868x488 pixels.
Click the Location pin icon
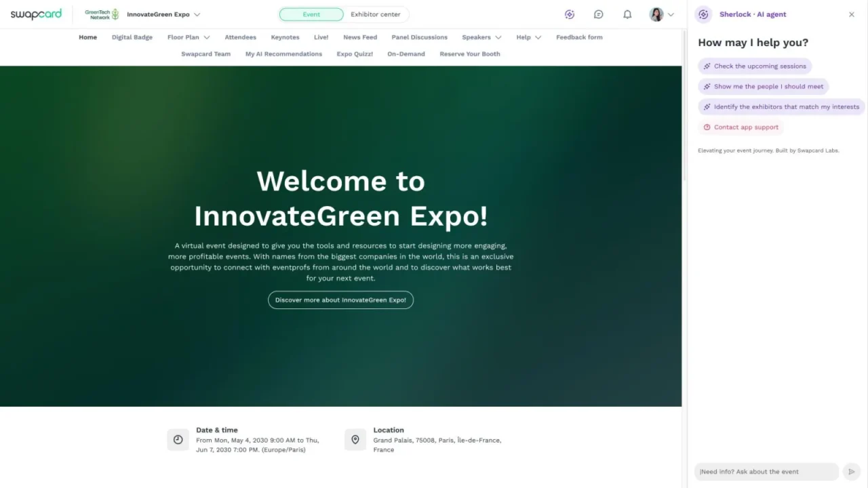pos(355,440)
